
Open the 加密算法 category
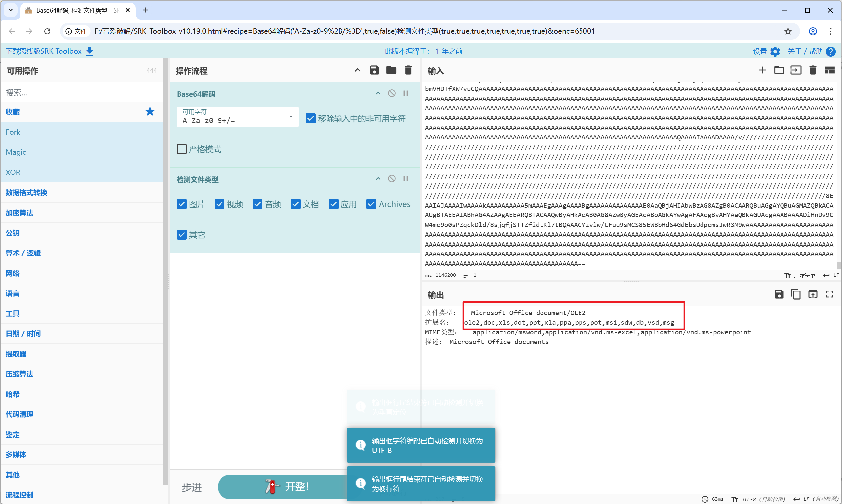point(20,213)
